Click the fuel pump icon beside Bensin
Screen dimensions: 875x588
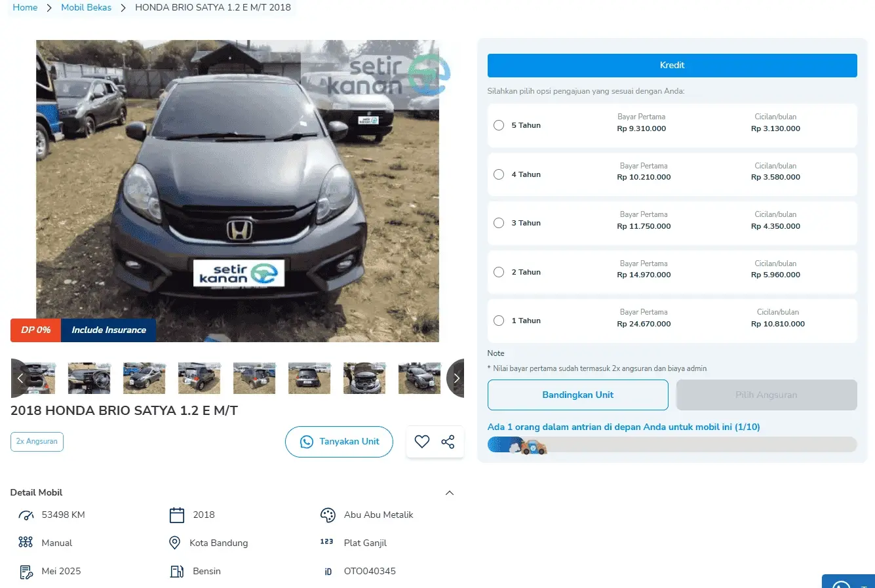point(177,572)
